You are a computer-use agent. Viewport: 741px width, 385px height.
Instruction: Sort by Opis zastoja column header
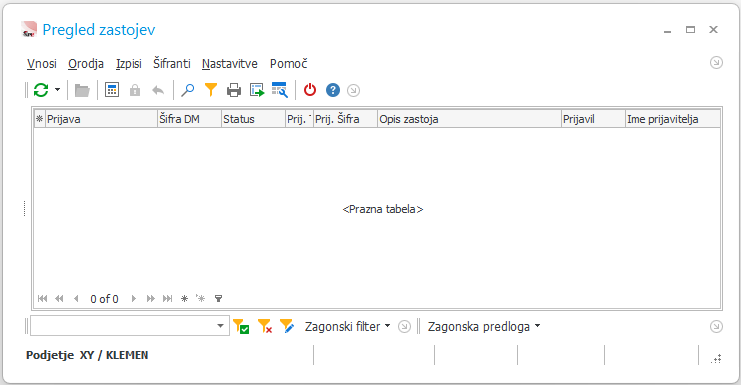[x=469, y=119]
